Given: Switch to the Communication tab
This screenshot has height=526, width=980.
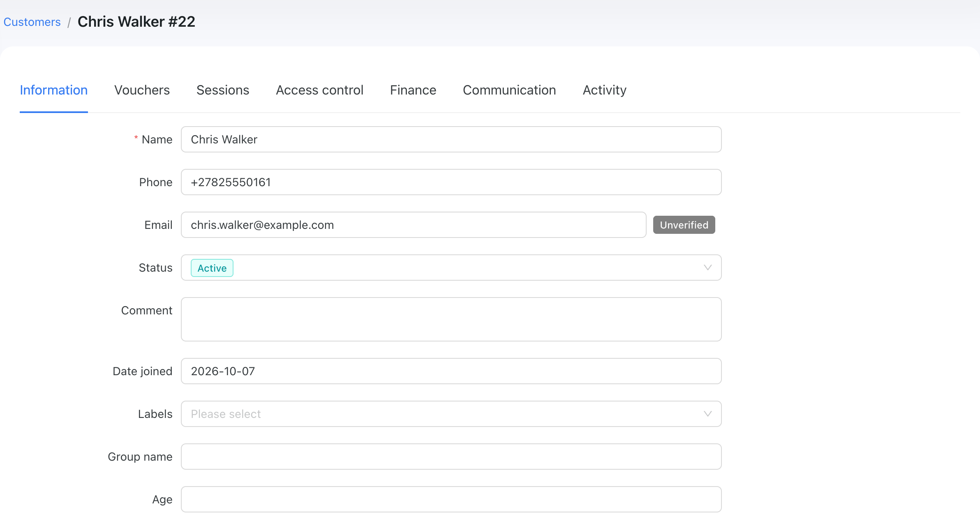Looking at the screenshot, I should coord(509,90).
